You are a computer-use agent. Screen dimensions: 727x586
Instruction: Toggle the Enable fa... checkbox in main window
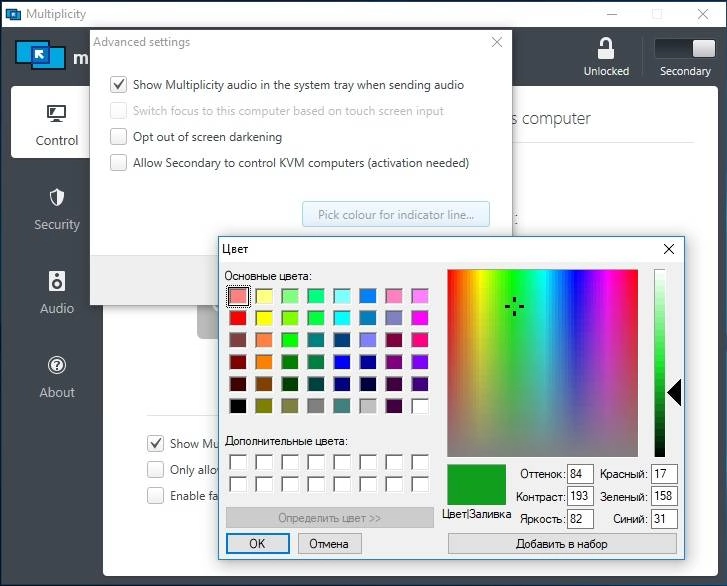(155, 496)
